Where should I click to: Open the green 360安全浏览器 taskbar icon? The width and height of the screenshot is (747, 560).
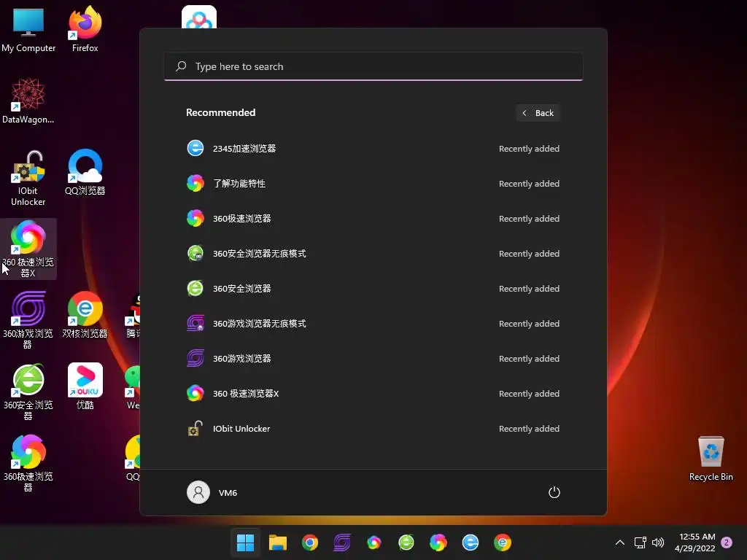(x=406, y=542)
